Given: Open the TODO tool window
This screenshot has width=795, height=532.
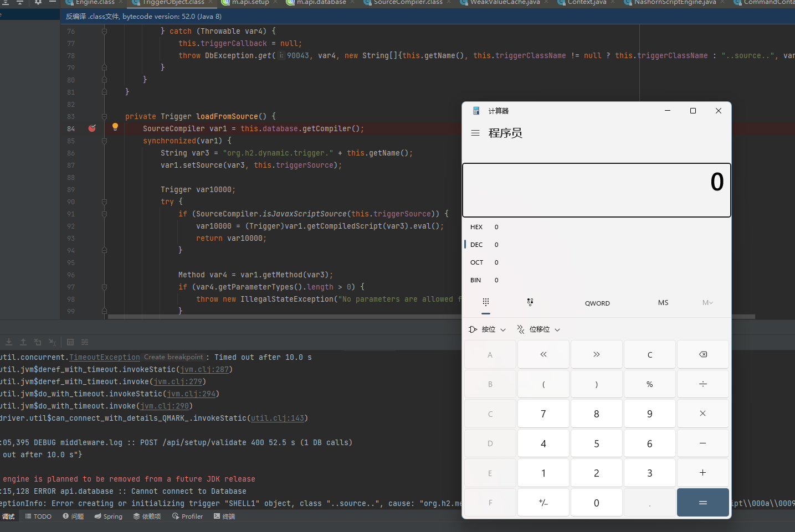Looking at the screenshot, I should coord(38,516).
